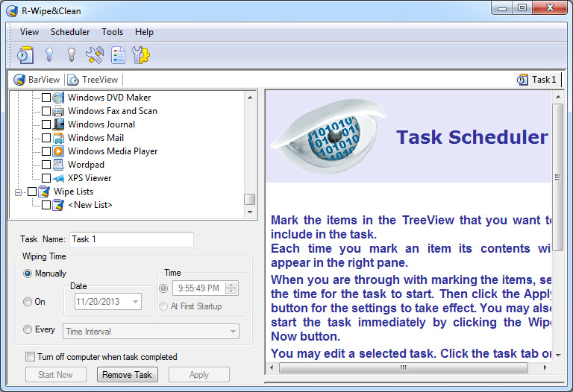Click the Windows Fax and Scan icon
Image resolution: width=573 pixels, height=392 pixels.
point(58,111)
